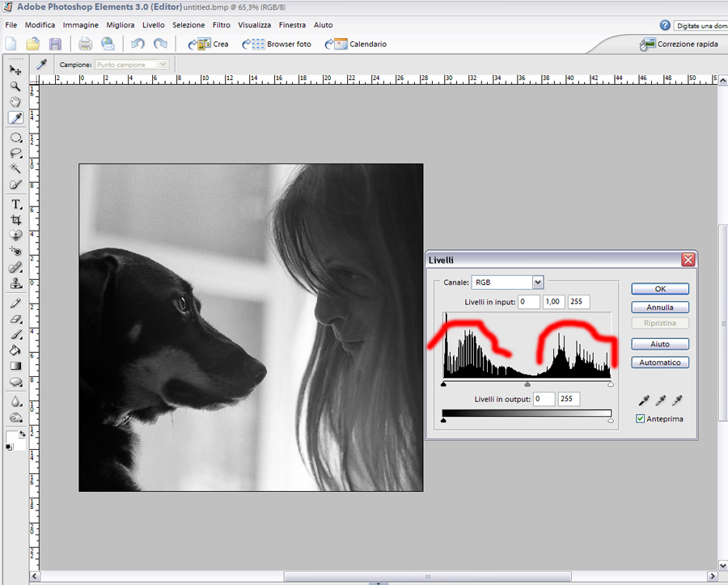Click the white point eyedropper in Livelli

click(x=677, y=401)
